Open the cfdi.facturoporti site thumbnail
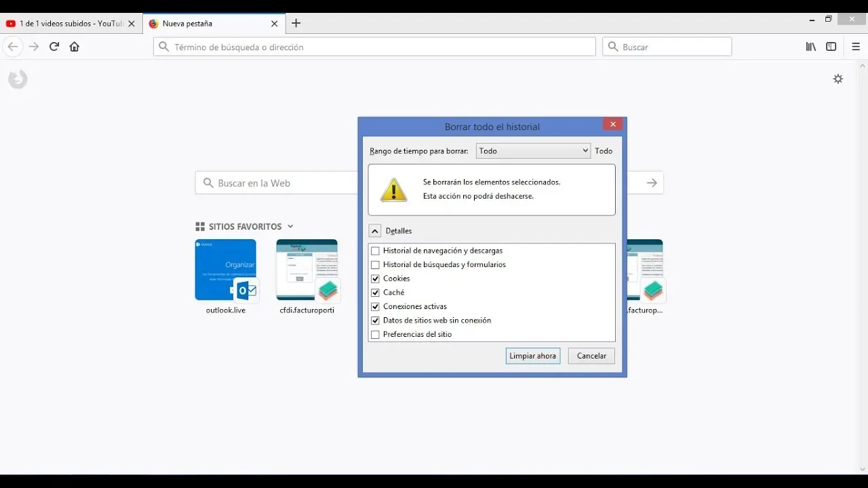The image size is (868, 488). pos(307,270)
